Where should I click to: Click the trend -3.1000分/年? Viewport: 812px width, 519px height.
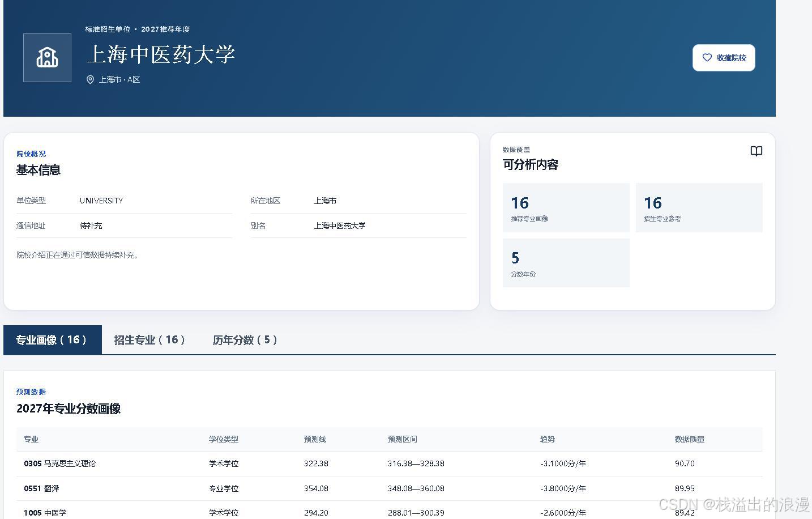563,463
